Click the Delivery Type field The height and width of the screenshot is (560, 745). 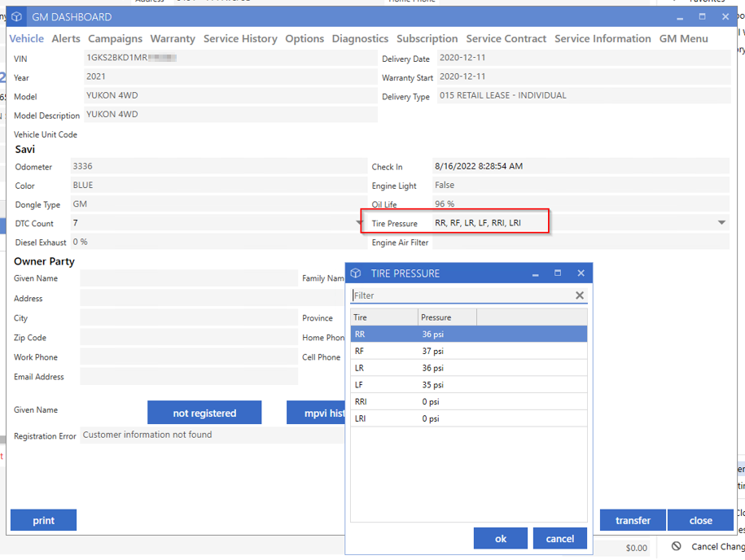584,95
